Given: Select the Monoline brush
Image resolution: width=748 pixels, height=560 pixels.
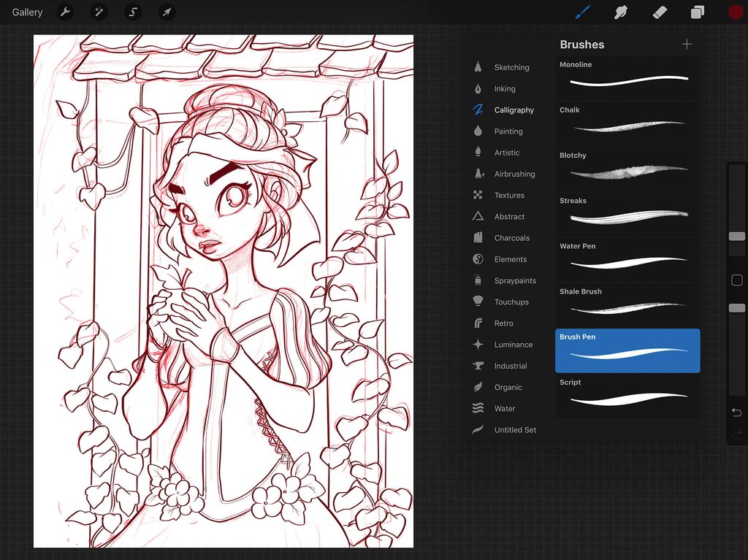Looking at the screenshot, I should [x=627, y=78].
